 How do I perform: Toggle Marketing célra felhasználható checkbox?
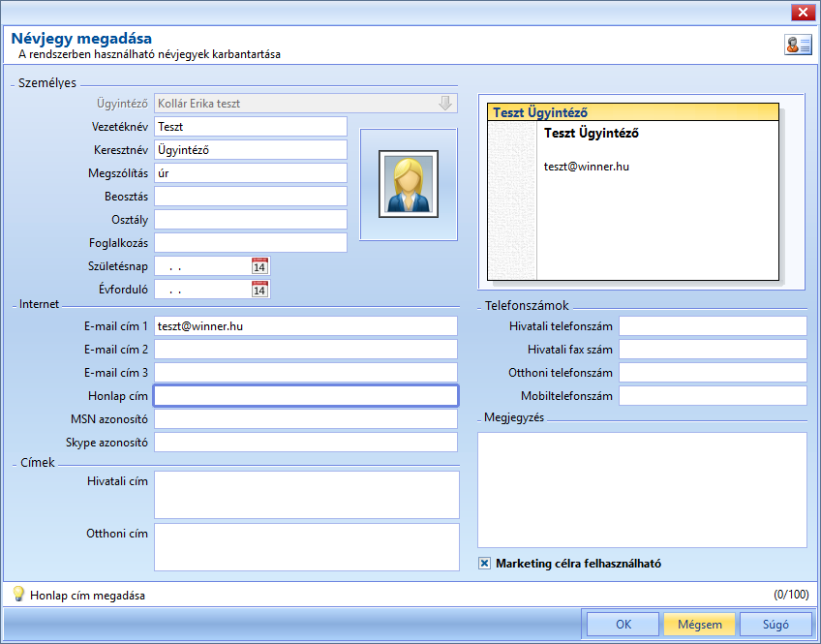coord(484,564)
